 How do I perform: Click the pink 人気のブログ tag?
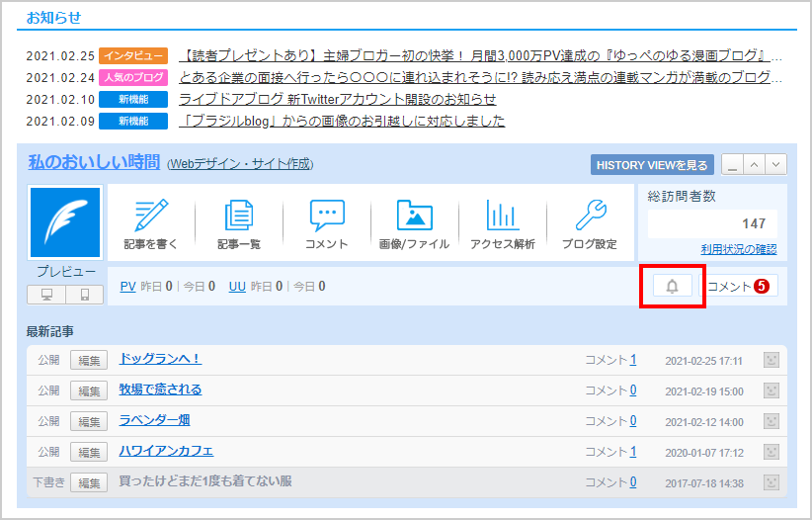[x=133, y=77]
